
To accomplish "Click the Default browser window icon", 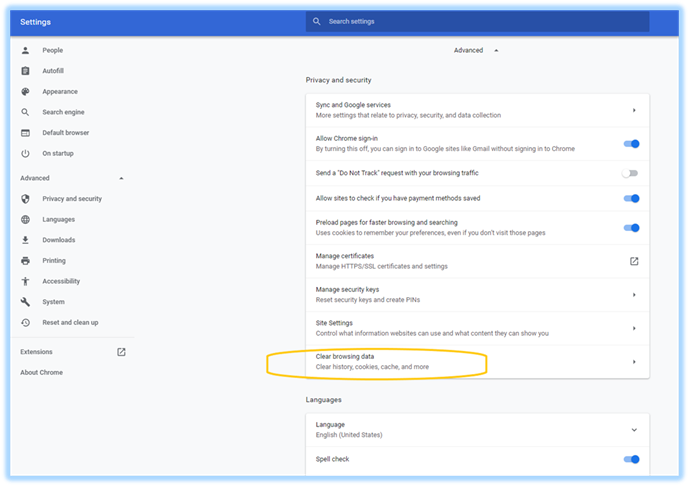I will [25, 133].
